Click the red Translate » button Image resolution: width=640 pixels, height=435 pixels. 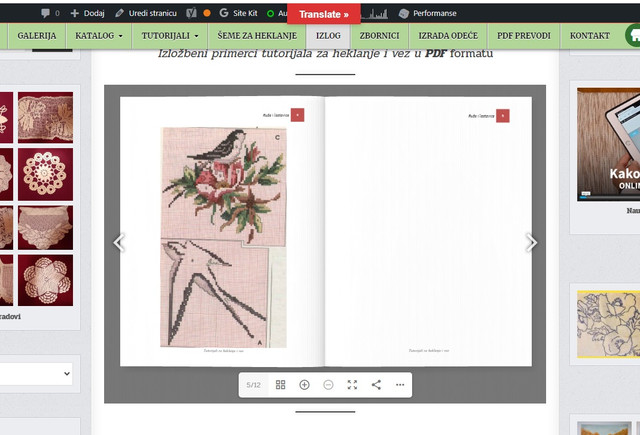[x=324, y=14]
